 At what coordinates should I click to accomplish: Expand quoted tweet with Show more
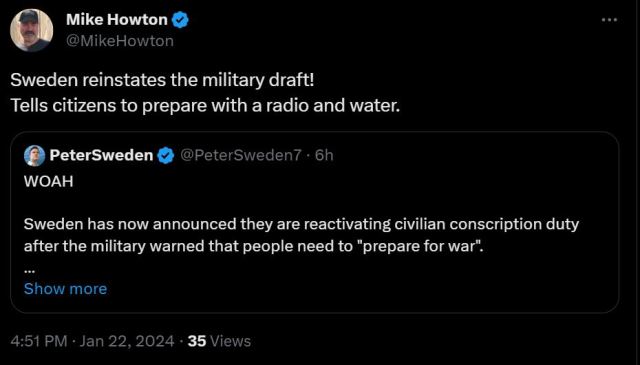pos(65,289)
